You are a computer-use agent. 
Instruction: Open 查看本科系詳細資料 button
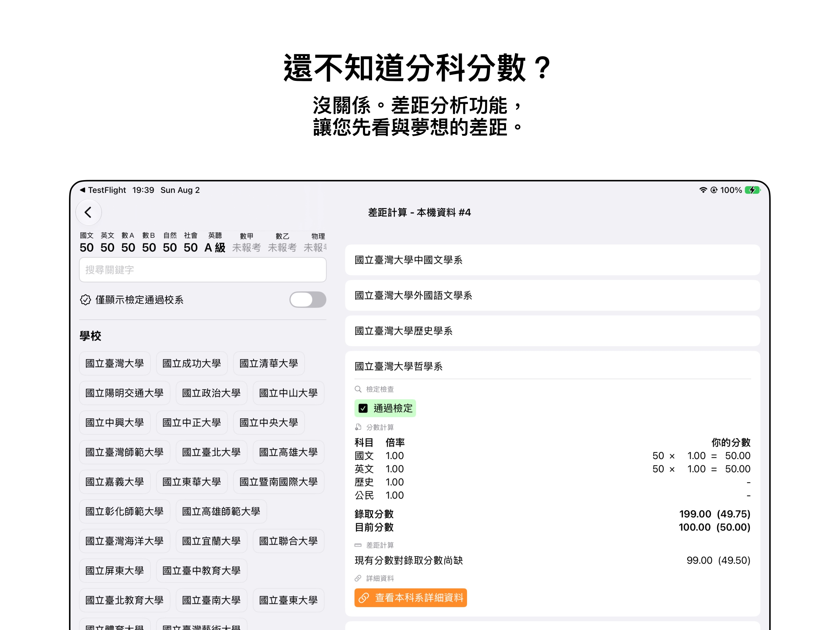411,598
